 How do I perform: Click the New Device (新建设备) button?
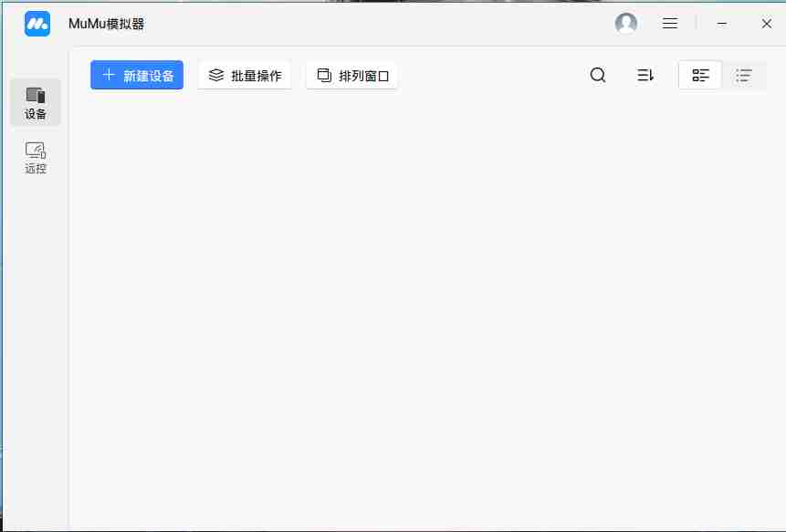[137, 76]
